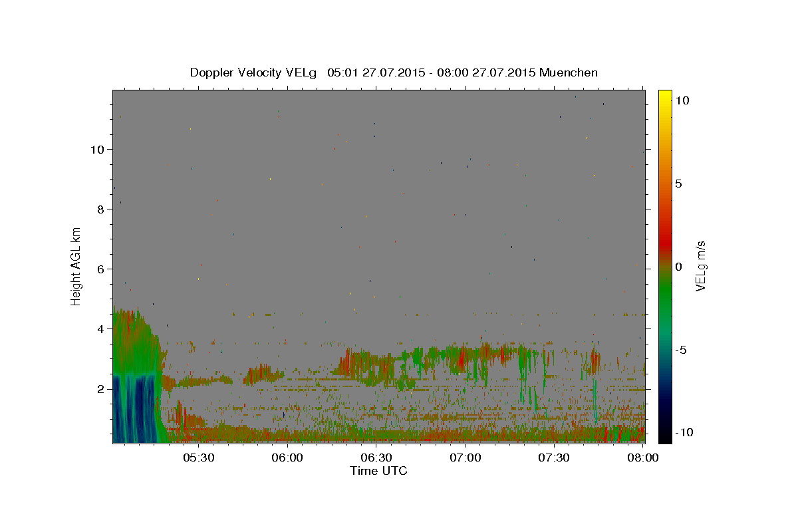Click the colorbar tick value 10
The width and height of the screenshot is (798, 532).
point(682,100)
